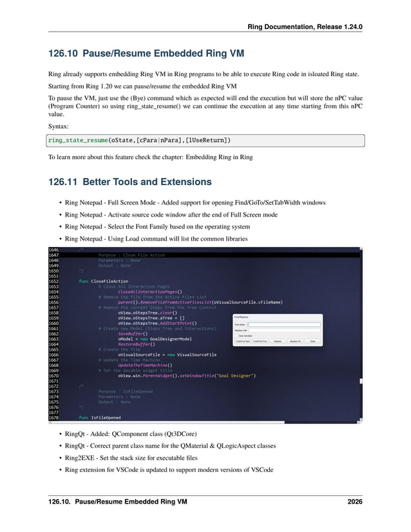The width and height of the screenshot is (411, 532).
Task: Click the Replace with input field
Action: point(284,330)
